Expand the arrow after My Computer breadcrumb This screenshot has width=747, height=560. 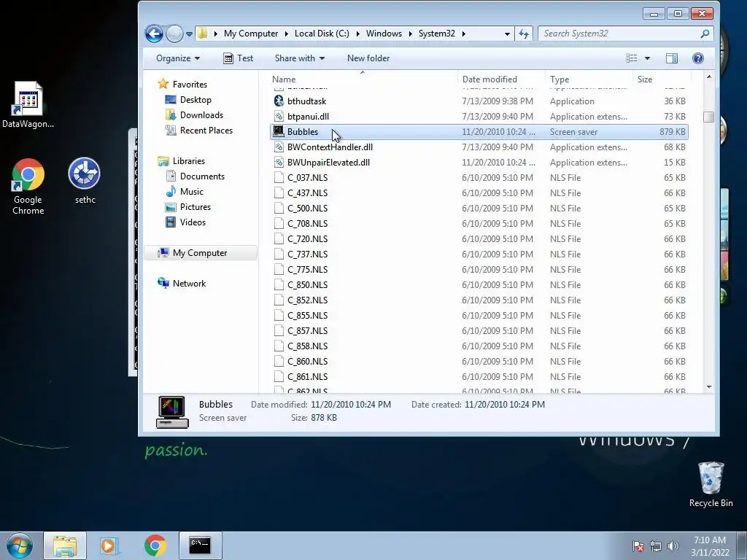tap(286, 34)
